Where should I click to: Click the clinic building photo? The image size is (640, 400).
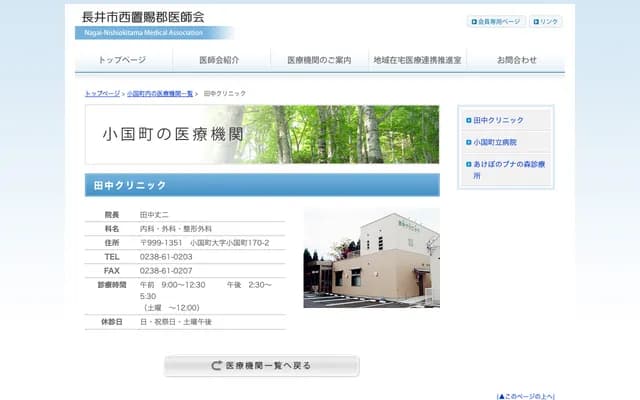(x=371, y=257)
